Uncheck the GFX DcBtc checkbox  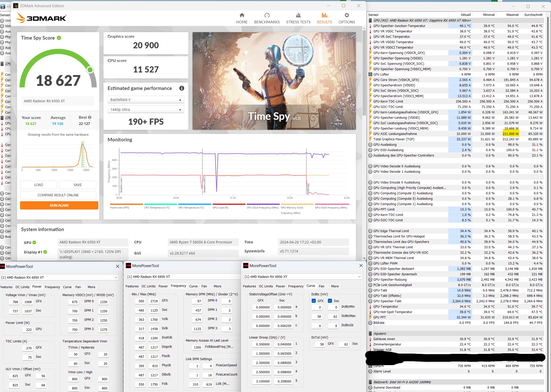point(314,301)
